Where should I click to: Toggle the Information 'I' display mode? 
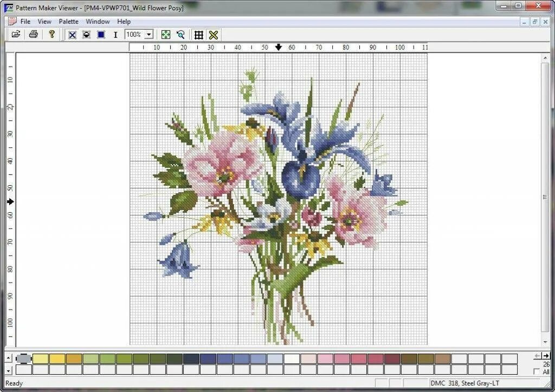coord(115,35)
